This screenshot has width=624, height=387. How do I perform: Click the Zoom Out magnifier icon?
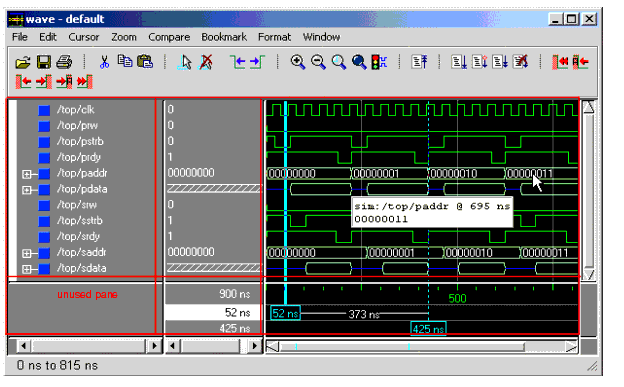click(x=318, y=62)
